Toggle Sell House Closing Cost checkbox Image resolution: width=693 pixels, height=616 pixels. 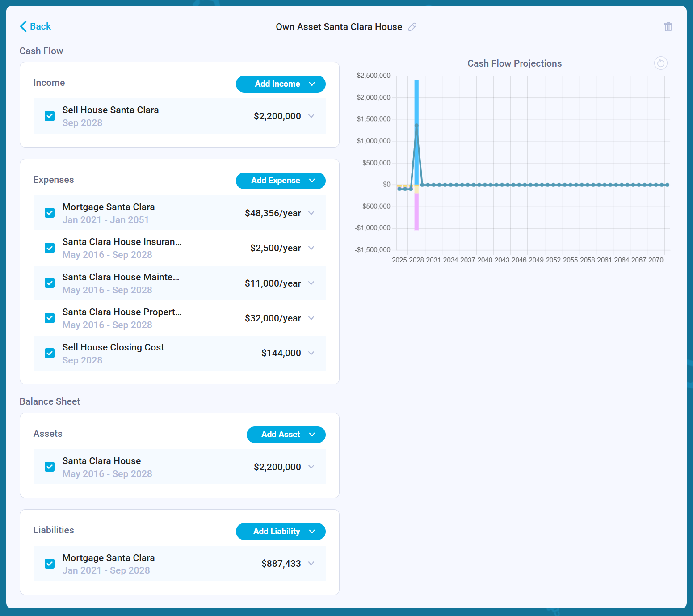point(50,353)
